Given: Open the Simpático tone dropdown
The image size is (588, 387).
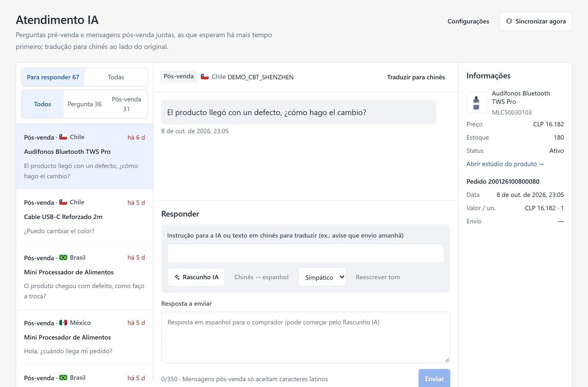Looking at the screenshot, I should (322, 277).
